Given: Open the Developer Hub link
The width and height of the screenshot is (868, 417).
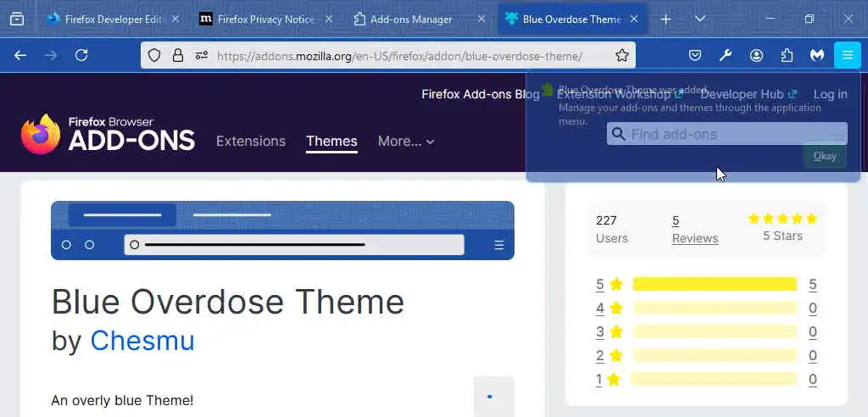Looking at the screenshot, I should pos(748,94).
